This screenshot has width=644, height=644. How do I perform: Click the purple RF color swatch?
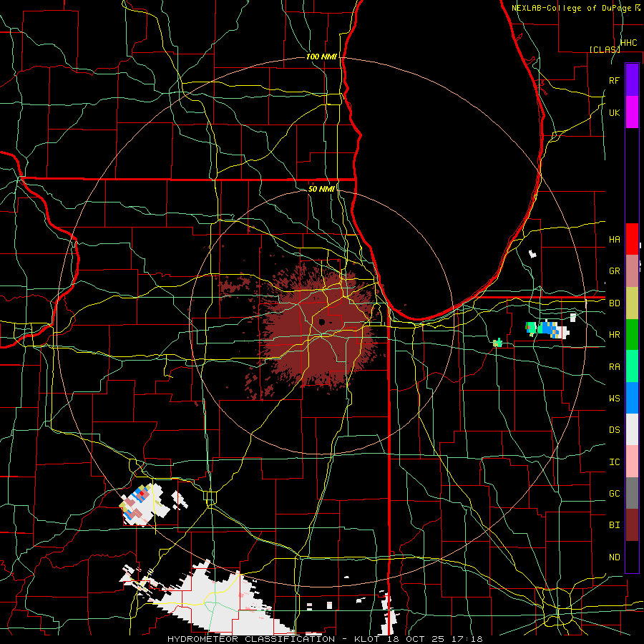pos(632,80)
